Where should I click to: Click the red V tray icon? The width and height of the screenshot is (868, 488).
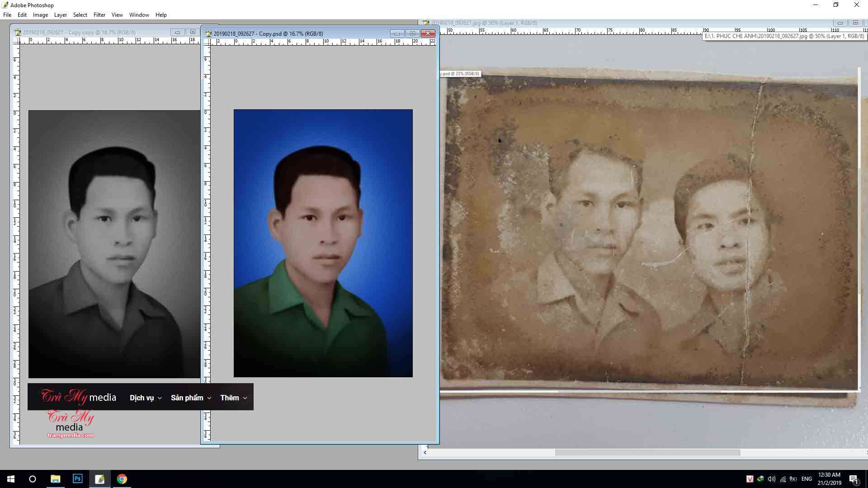[x=750, y=479]
